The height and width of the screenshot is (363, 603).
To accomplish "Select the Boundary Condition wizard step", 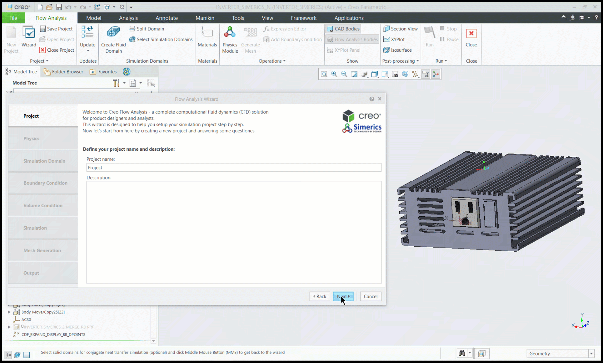I will (x=43, y=183).
